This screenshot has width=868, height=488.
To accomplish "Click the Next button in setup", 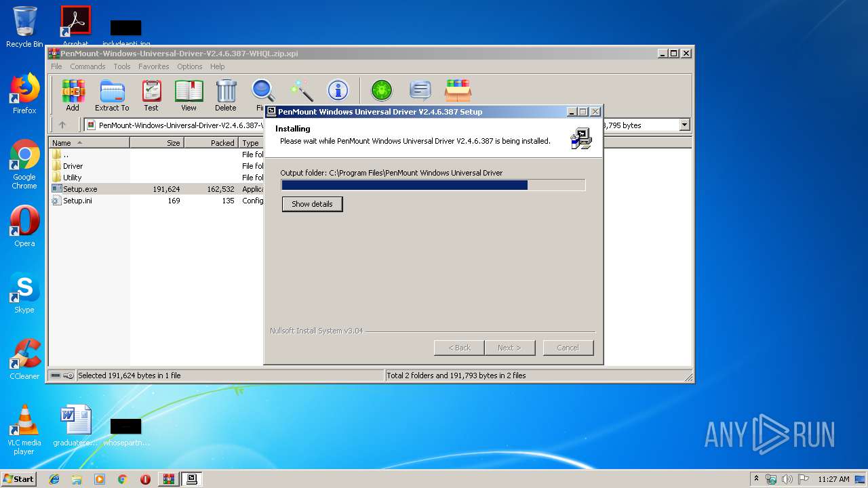I will [x=510, y=348].
